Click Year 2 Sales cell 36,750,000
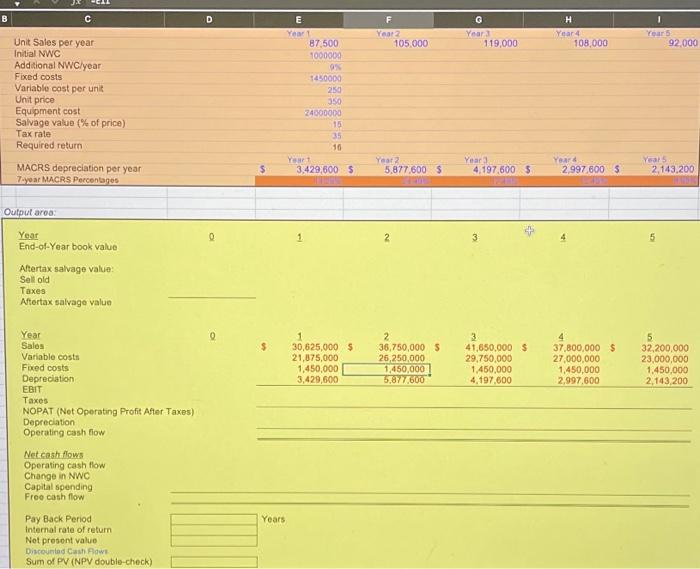This screenshot has height=569, width=700. coord(402,347)
